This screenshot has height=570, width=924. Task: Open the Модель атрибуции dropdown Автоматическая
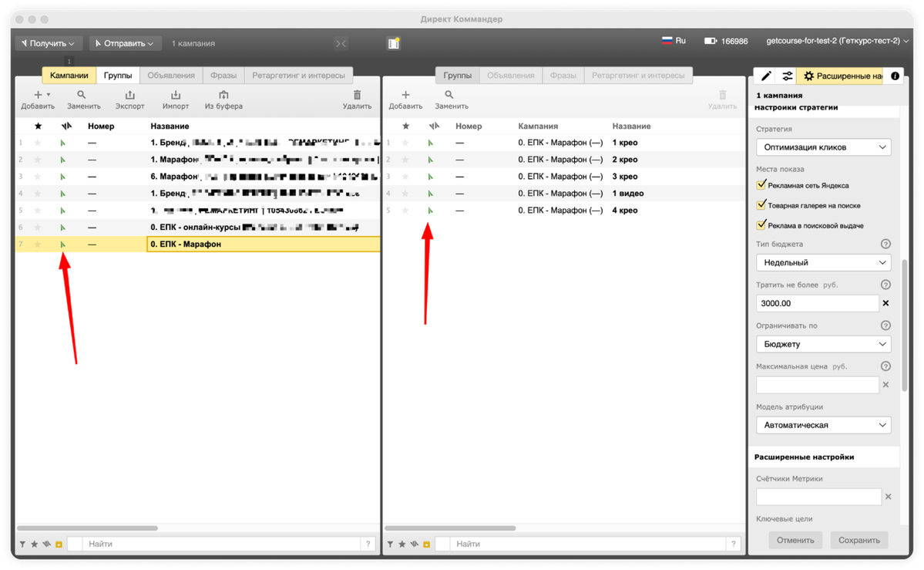pos(823,425)
